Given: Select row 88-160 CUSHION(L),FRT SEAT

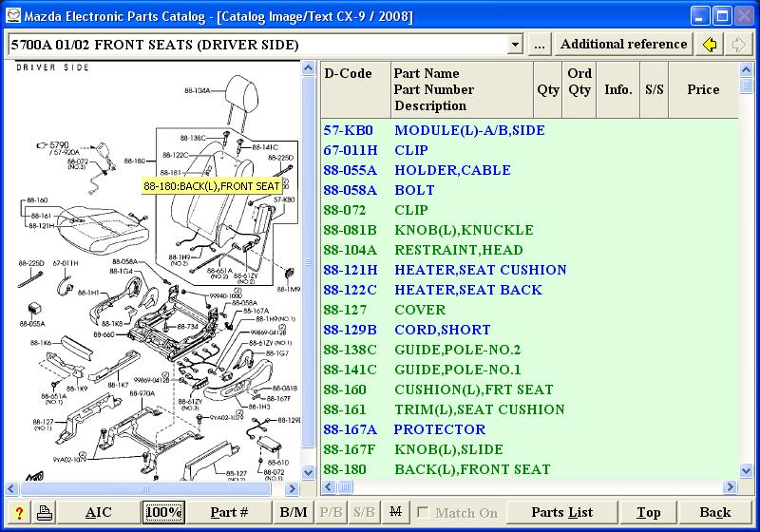Looking at the screenshot, I should [x=529, y=389].
